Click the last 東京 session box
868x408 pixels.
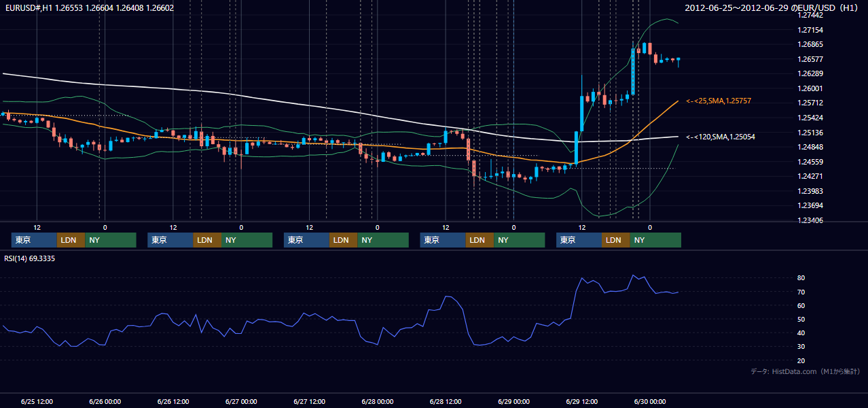click(x=579, y=240)
